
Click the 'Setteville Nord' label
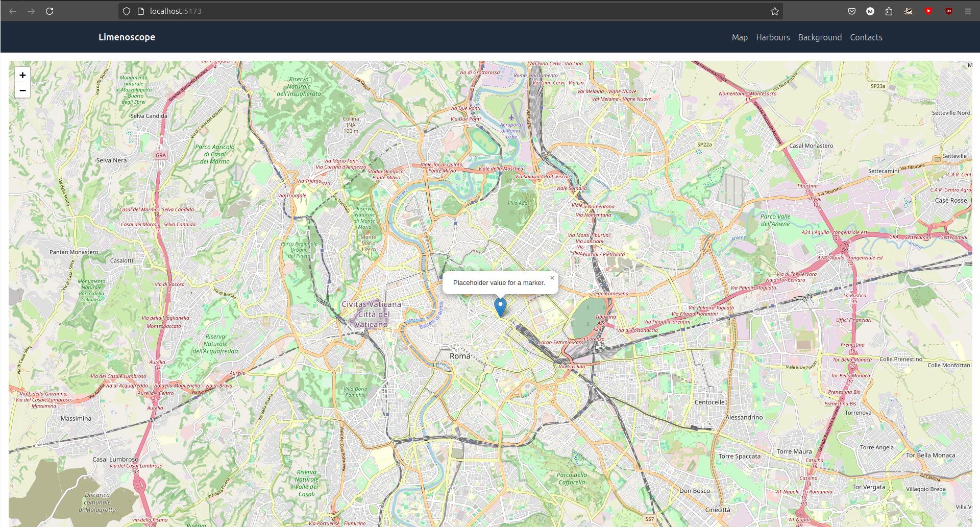(951, 113)
